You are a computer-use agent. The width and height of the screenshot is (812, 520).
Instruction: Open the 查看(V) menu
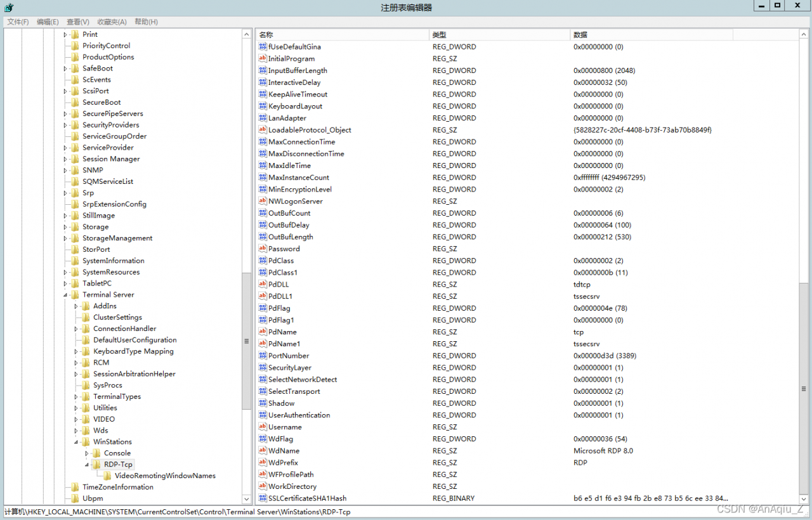tap(77, 22)
